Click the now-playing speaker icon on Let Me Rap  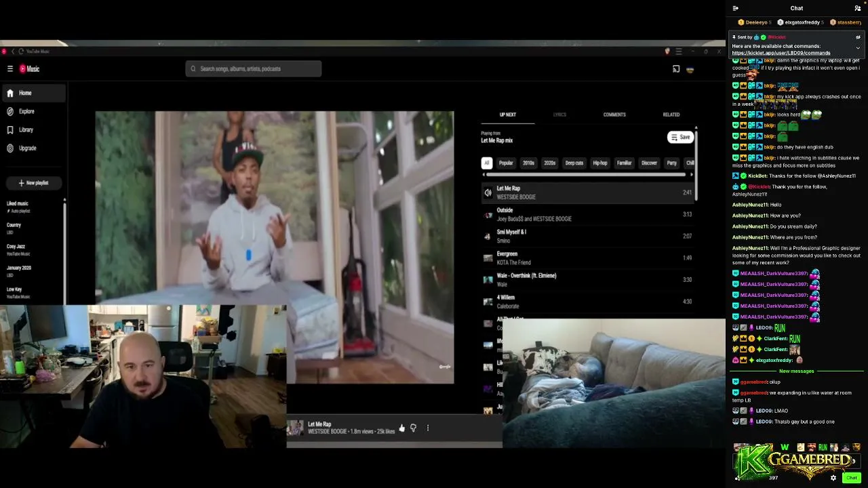coord(488,192)
